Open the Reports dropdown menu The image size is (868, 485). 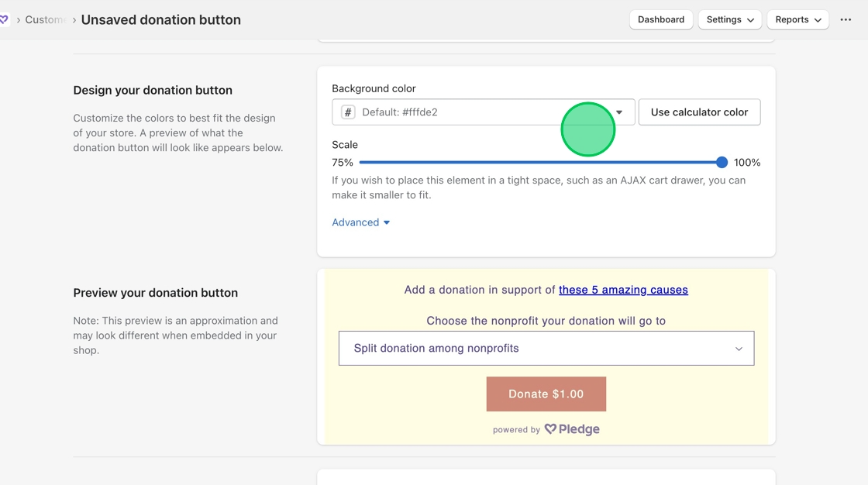click(x=797, y=19)
